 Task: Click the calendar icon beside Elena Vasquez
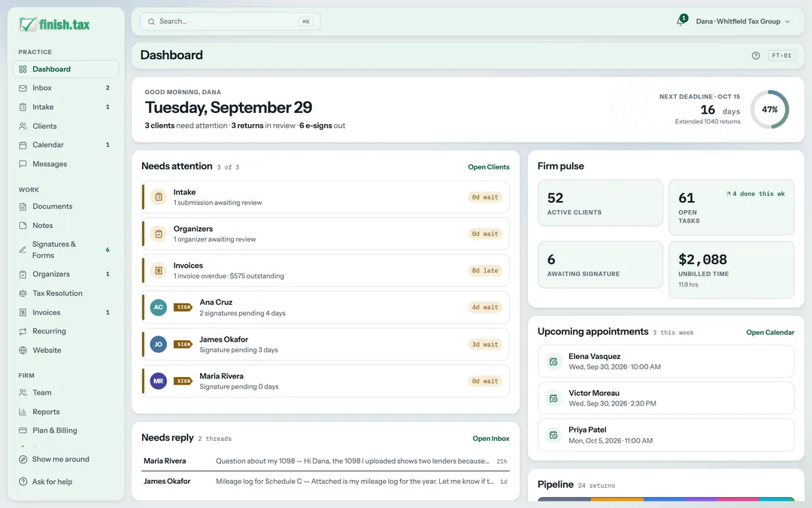click(x=553, y=361)
